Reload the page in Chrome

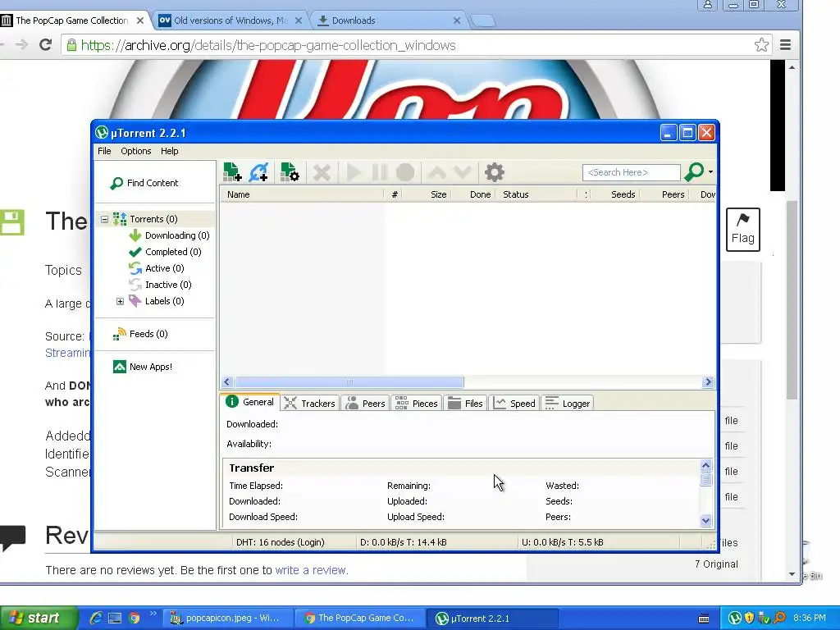[46, 44]
